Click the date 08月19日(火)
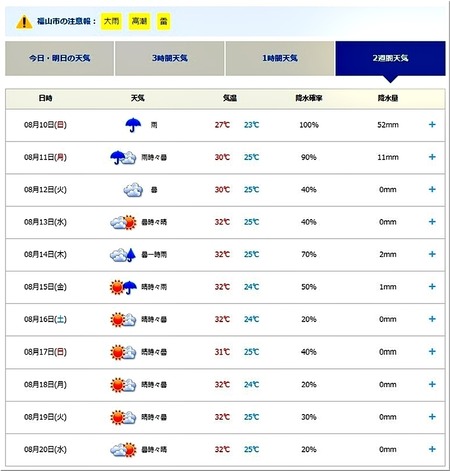This screenshot has height=471, width=450. click(x=45, y=417)
